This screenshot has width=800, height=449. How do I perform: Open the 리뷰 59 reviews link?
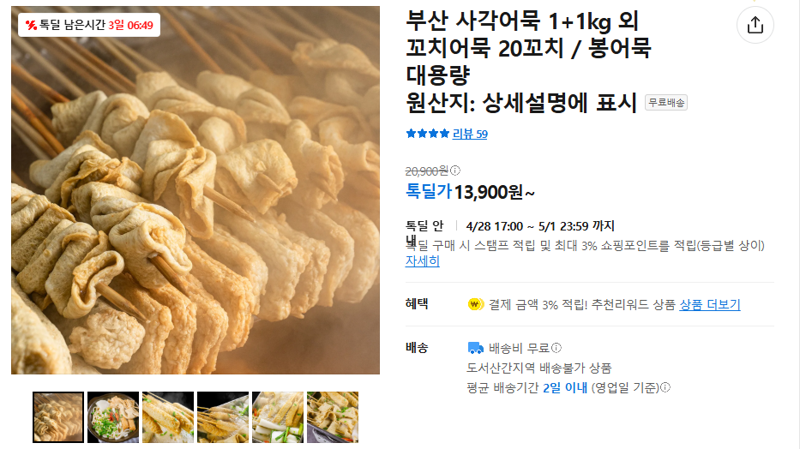pos(470,134)
